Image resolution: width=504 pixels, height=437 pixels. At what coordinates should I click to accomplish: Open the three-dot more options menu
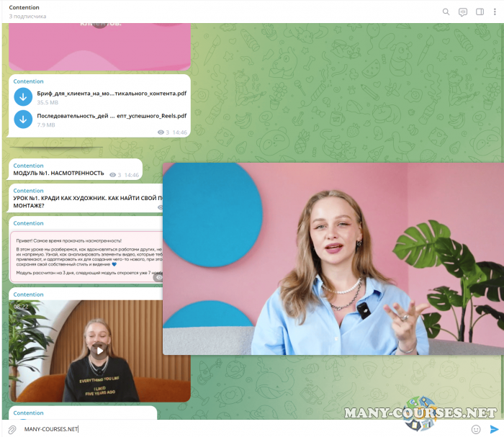(x=495, y=12)
